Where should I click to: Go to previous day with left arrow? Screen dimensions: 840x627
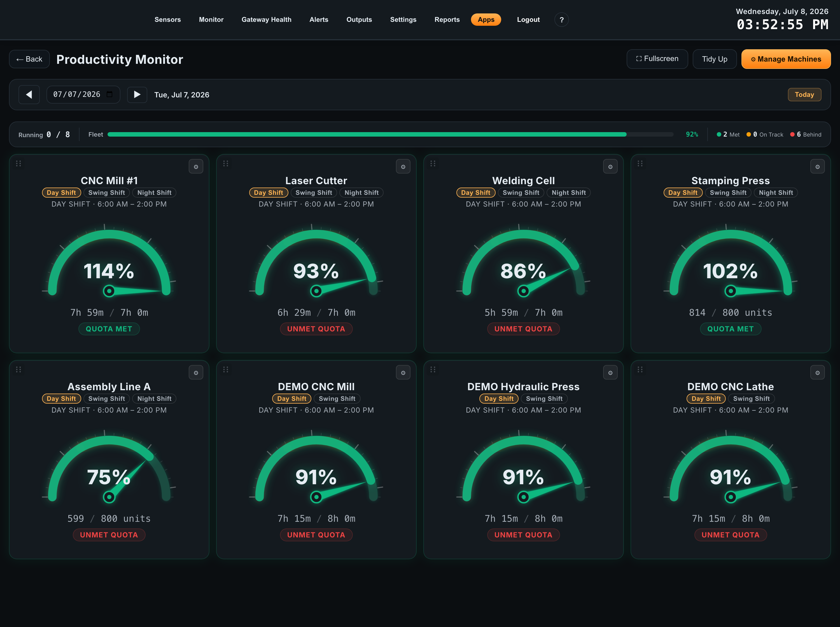pos(29,95)
